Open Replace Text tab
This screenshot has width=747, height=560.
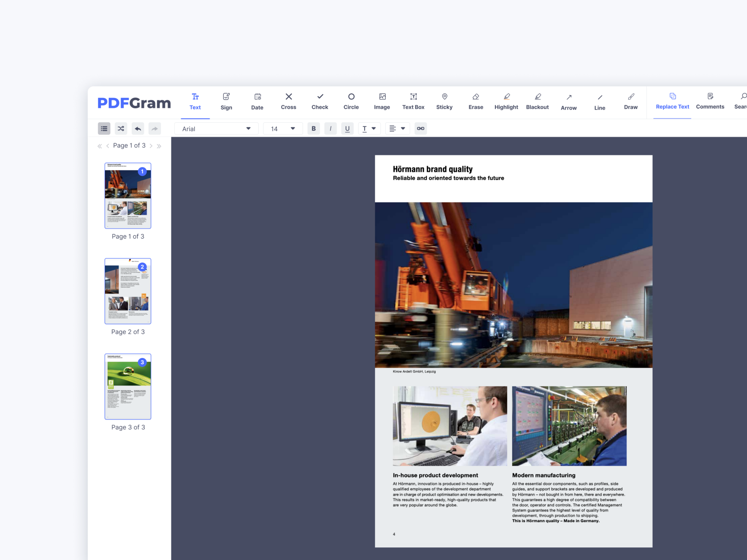pos(672,101)
